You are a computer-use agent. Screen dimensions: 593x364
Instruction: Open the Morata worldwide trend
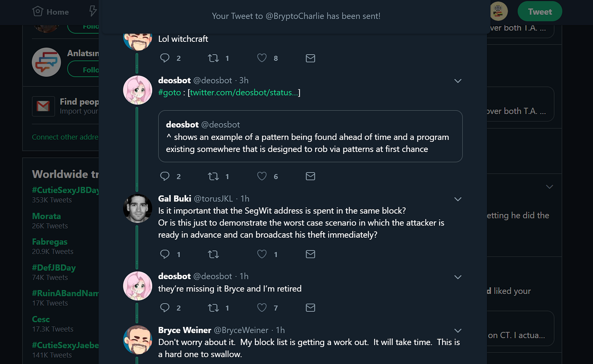click(47, 216)
